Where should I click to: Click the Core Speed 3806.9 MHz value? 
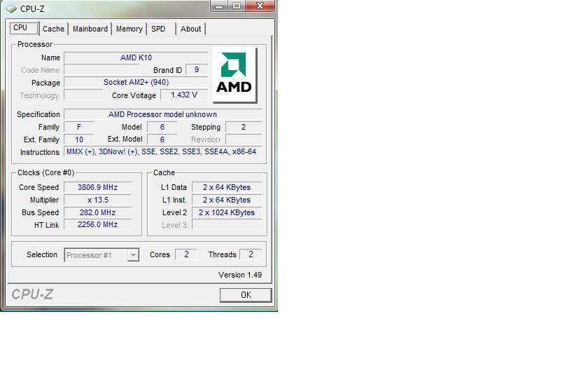point(97,187)
